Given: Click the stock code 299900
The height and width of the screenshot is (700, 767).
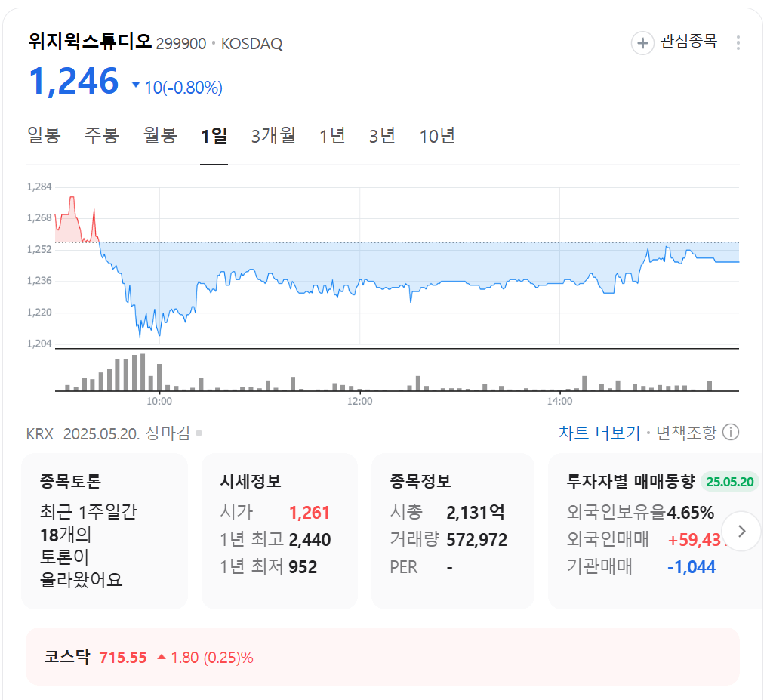Looking at the screenshot, I should tap(181, 44).
